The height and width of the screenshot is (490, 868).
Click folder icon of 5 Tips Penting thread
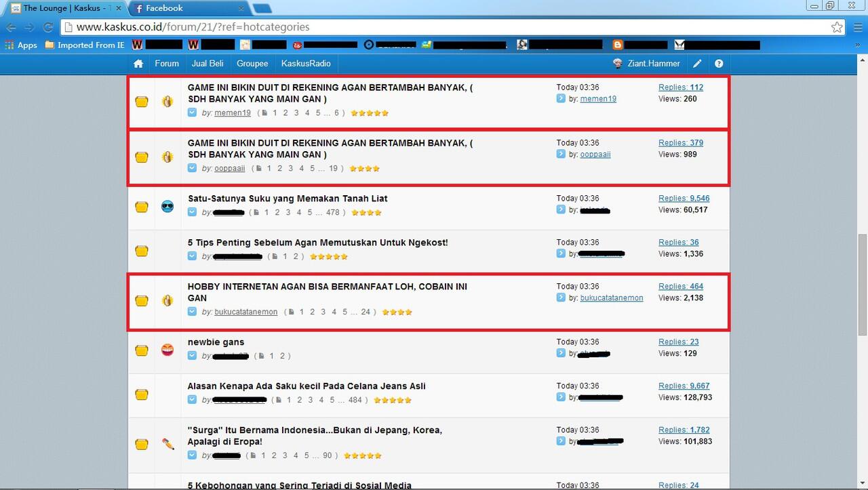[141, 251]
